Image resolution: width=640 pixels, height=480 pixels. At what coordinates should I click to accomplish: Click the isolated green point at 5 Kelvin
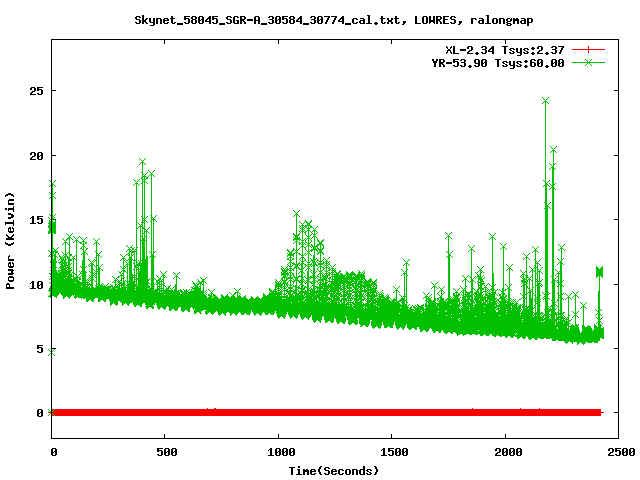click(51, 352)
